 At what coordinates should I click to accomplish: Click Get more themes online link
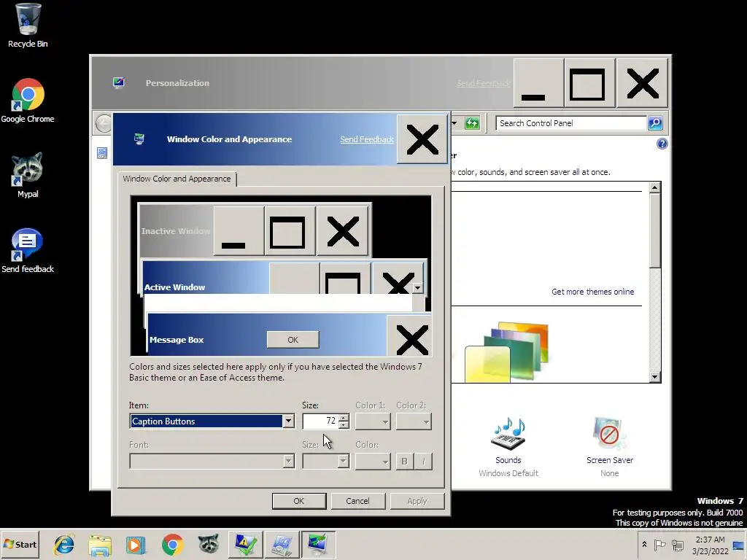coord(592,292)
